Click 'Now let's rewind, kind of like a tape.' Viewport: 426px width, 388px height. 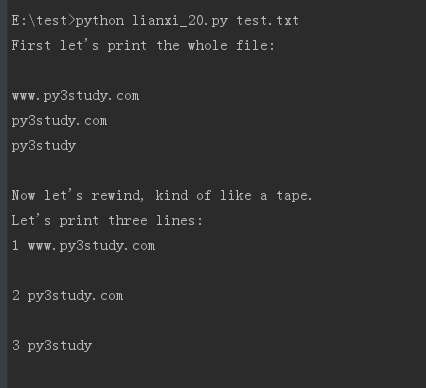coord(162,196)
